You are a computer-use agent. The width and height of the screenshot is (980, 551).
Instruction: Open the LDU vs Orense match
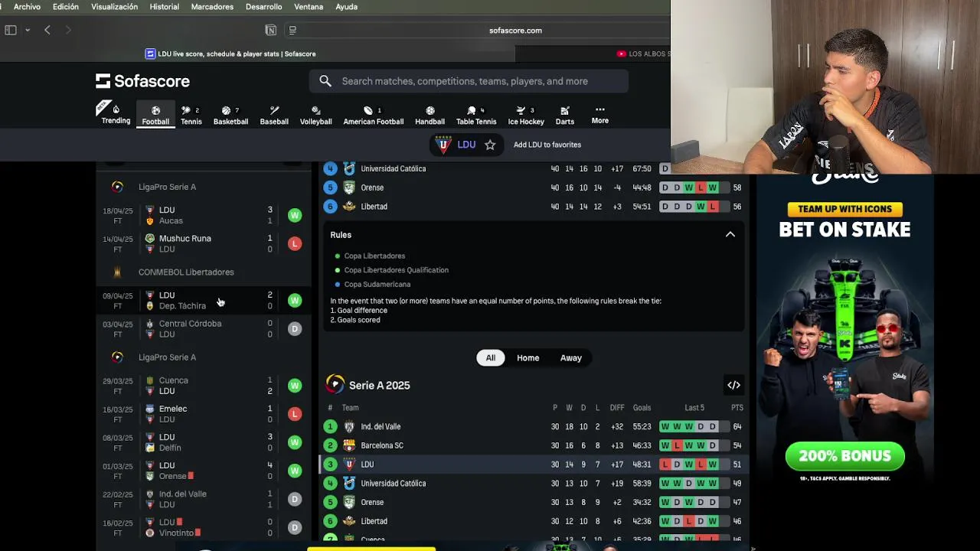click(204, 470)
